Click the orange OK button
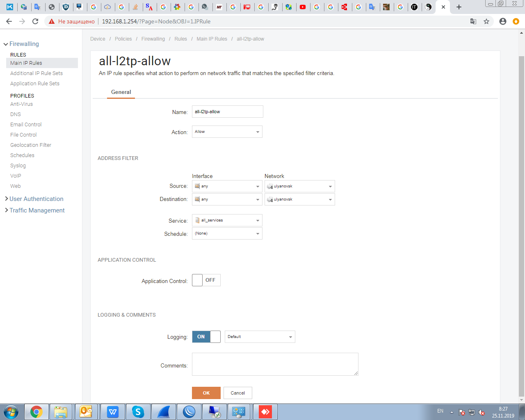Viewport: 525px width, 420px height. 206,393
